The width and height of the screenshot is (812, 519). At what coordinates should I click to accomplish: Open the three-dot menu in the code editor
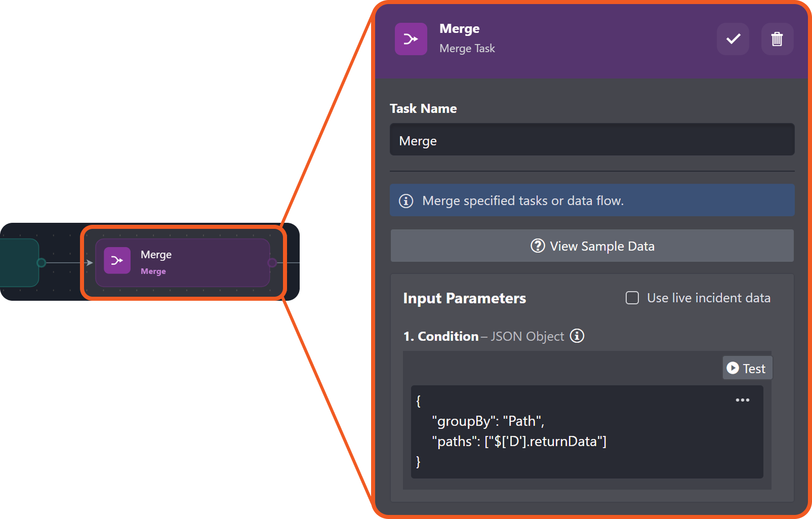742,400
